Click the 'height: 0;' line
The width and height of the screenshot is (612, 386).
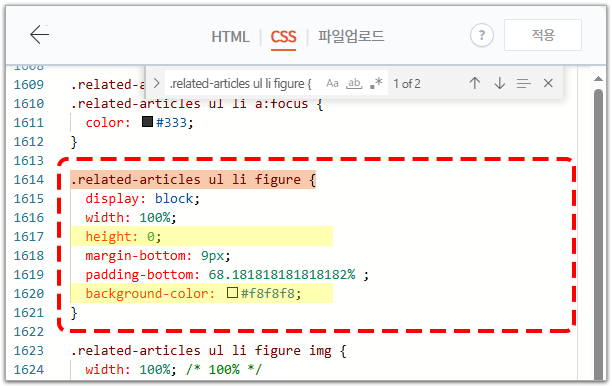123,237
